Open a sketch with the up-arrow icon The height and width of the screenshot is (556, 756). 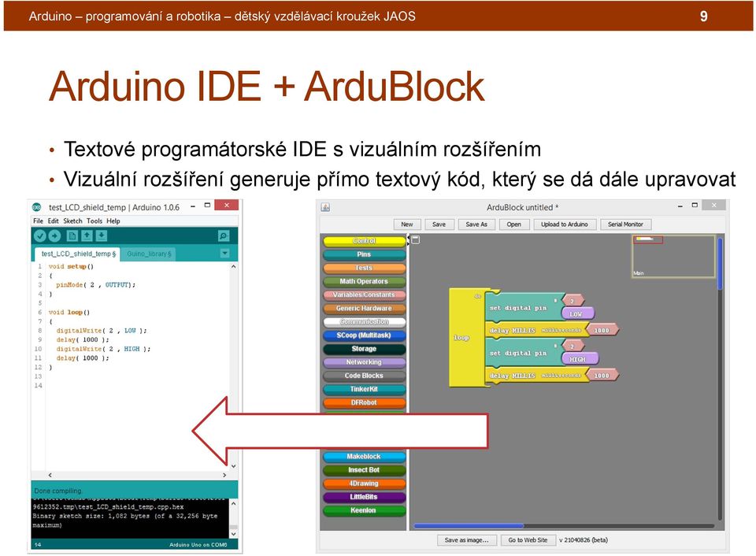[x=87, y=235]
